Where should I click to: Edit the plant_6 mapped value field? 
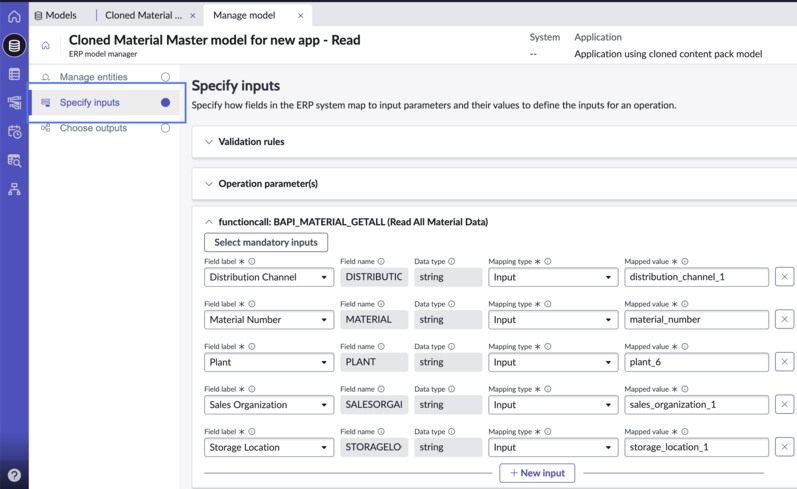pos(696,362)
